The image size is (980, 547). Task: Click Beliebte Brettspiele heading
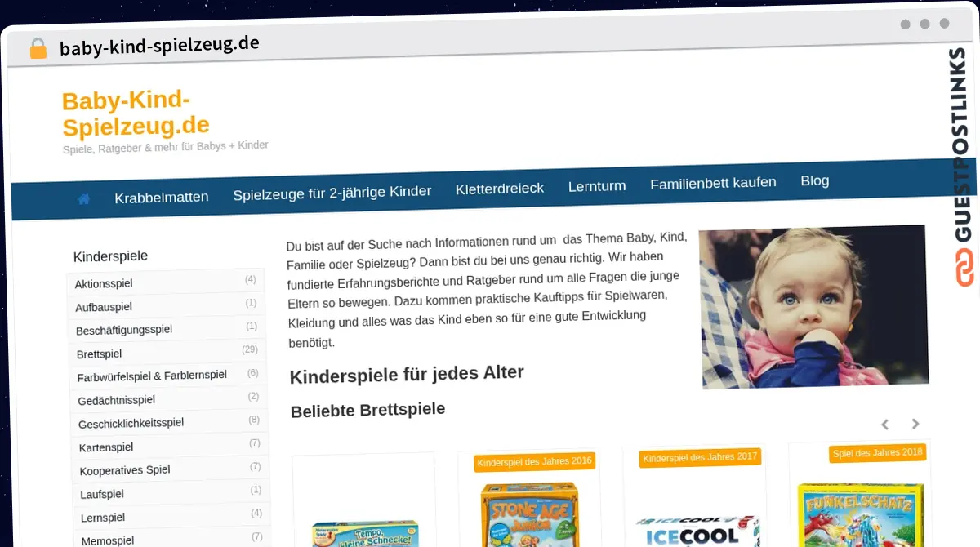point(367,409)
